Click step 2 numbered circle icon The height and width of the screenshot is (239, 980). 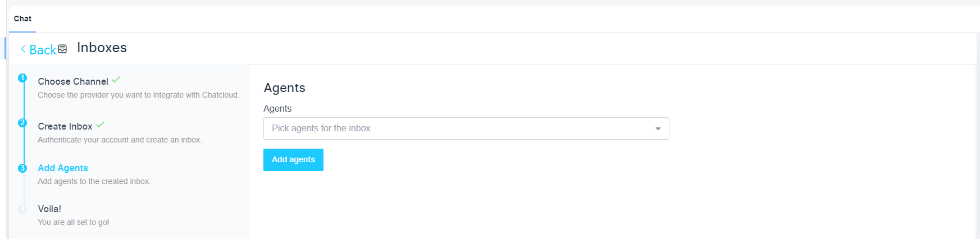(x=22, y=123)
